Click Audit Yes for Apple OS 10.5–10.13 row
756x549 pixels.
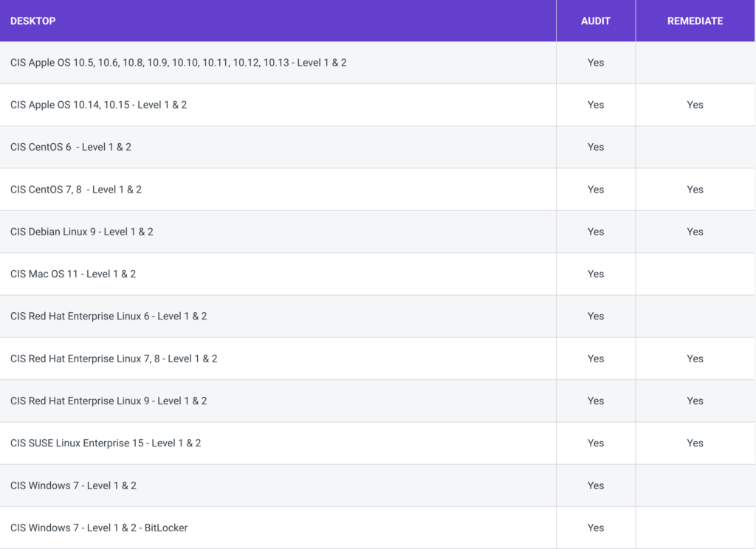coord(596,63)
